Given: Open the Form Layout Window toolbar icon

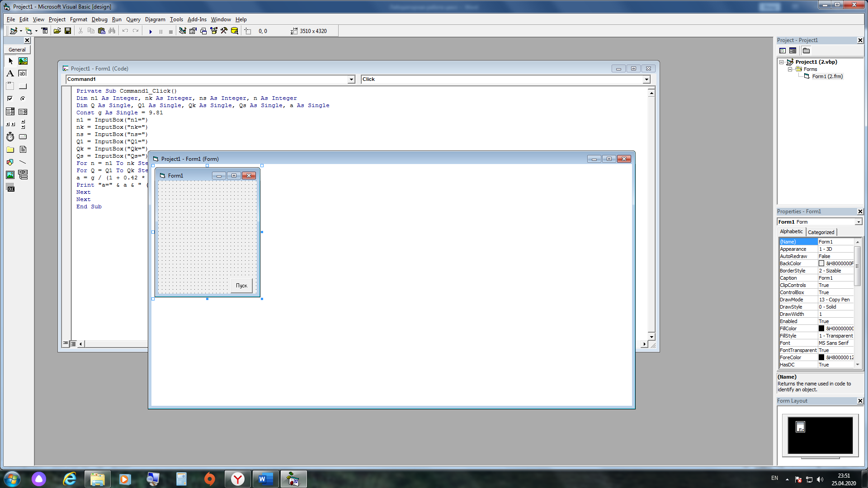Looking at the screenshot, I should [x=203, y=31].
